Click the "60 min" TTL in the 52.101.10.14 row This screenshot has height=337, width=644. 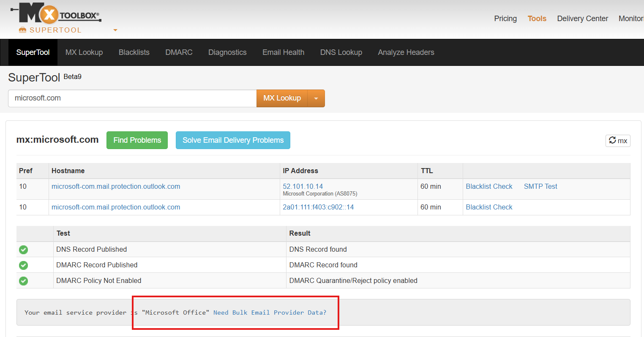(431, 186)
